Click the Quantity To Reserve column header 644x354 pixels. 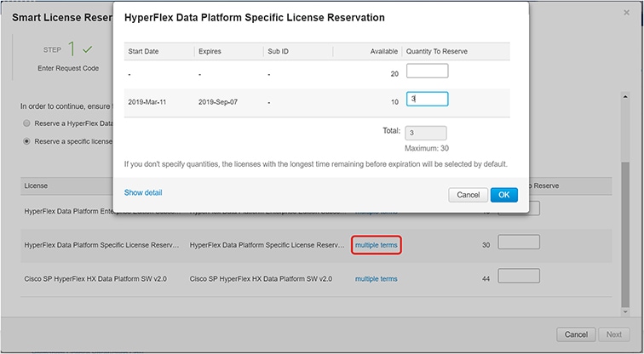[437, 51]
